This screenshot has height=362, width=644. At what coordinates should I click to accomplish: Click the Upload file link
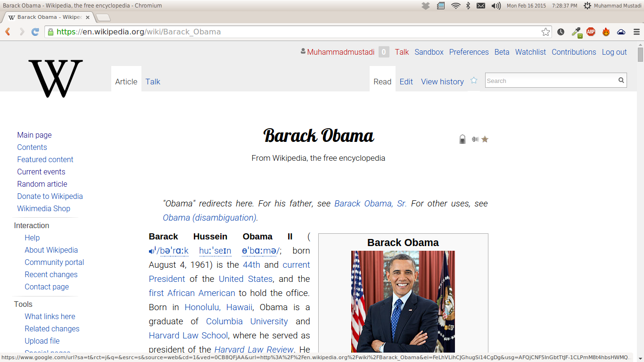(42, 341)
